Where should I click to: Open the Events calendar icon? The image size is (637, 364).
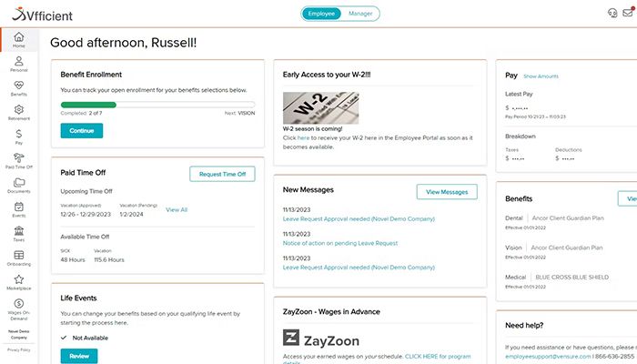[x=18, y=209]
